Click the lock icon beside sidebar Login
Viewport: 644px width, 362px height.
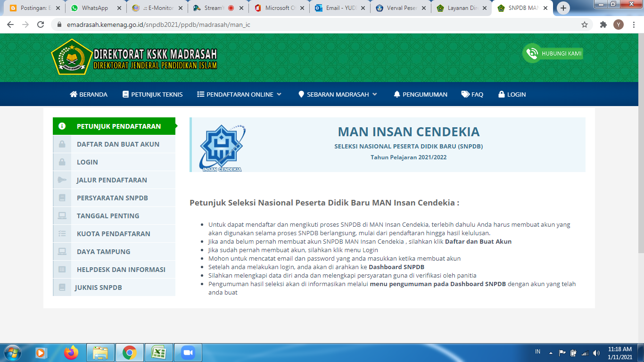(x=62, y=162)
